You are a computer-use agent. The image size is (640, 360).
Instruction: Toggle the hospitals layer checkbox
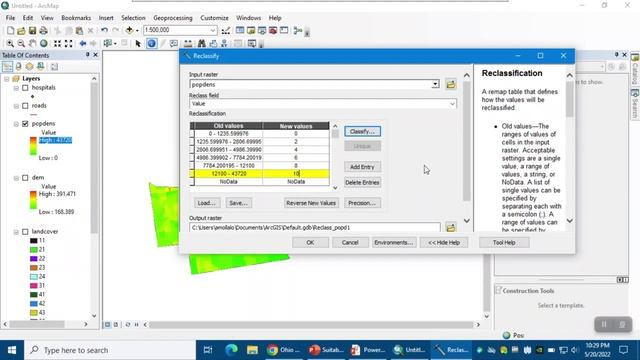tap(25, 88)
